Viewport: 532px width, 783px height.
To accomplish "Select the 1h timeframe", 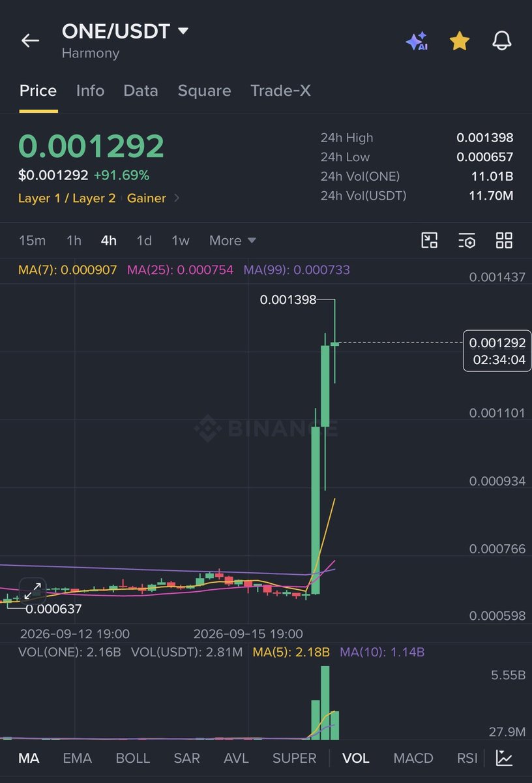I will pyautogui.click(x=74, y=241).
